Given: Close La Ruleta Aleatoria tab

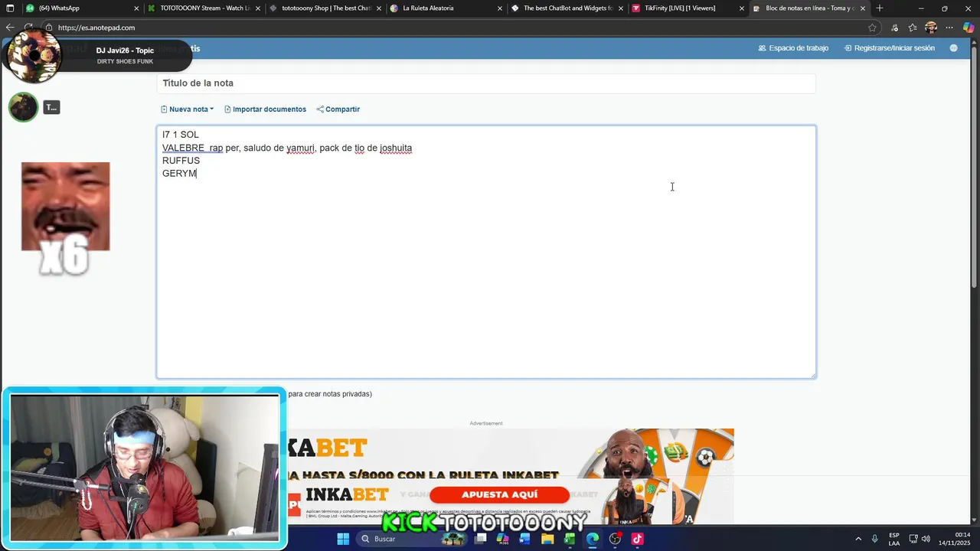Looking at the screenshot, I should (x=499, y=8).
